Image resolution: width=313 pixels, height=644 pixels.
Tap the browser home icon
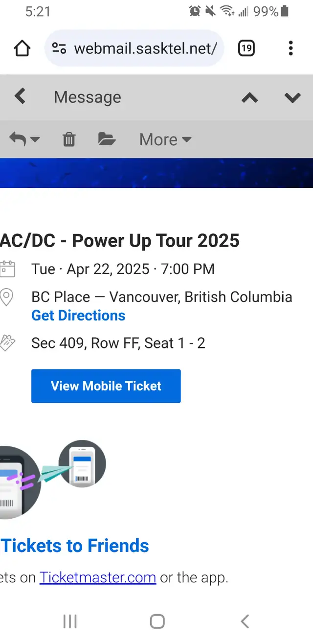22,48
